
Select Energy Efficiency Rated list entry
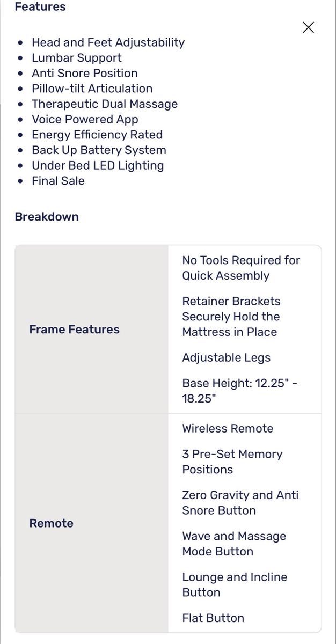pos(97,135)
